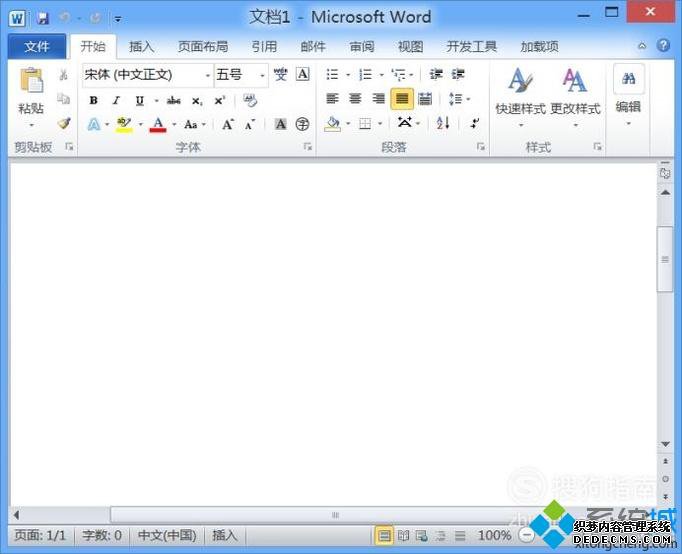Click the Paste clipboard icon
Screen dimensions: 682x554
click(31, 81)
